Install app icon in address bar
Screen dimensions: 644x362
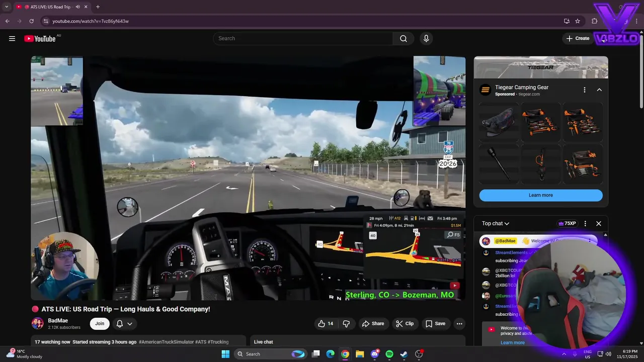[x=567, y=21]
